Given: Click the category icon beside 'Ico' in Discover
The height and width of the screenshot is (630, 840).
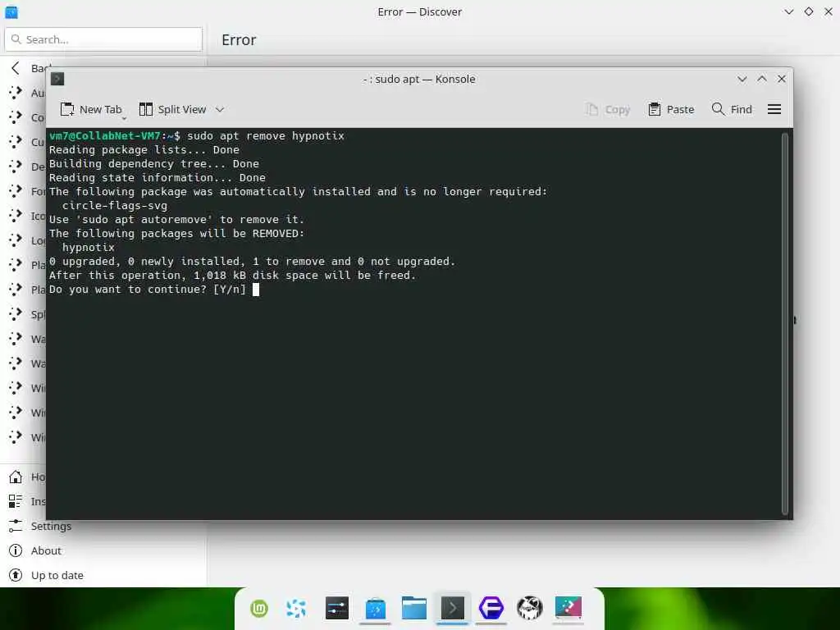Looking at the screenshot, I should pyautogui.click(x=16, y=216).
